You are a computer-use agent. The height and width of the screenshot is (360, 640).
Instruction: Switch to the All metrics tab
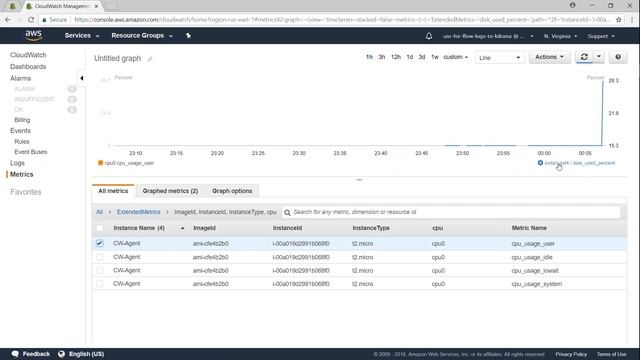pos(113,191)
